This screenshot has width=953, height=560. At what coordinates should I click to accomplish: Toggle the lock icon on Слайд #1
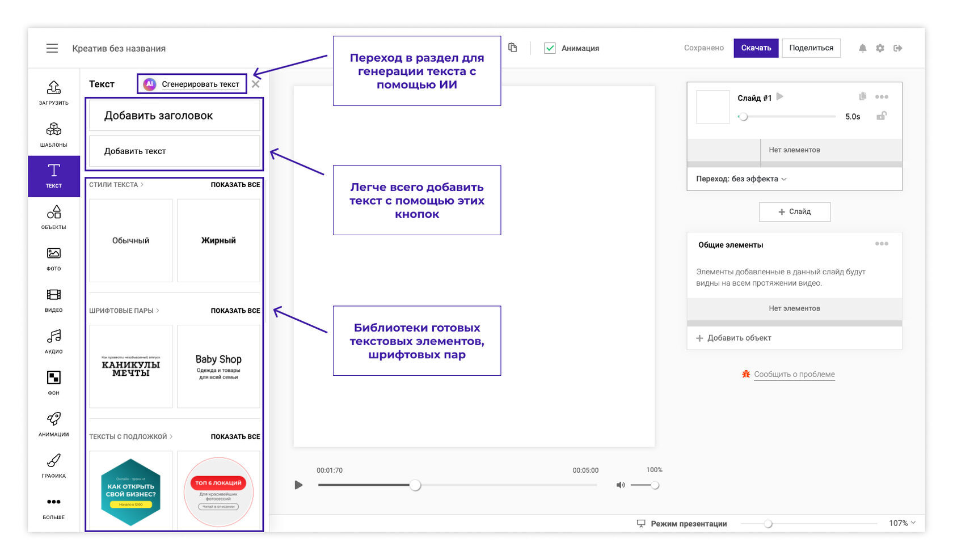[882, 116]
